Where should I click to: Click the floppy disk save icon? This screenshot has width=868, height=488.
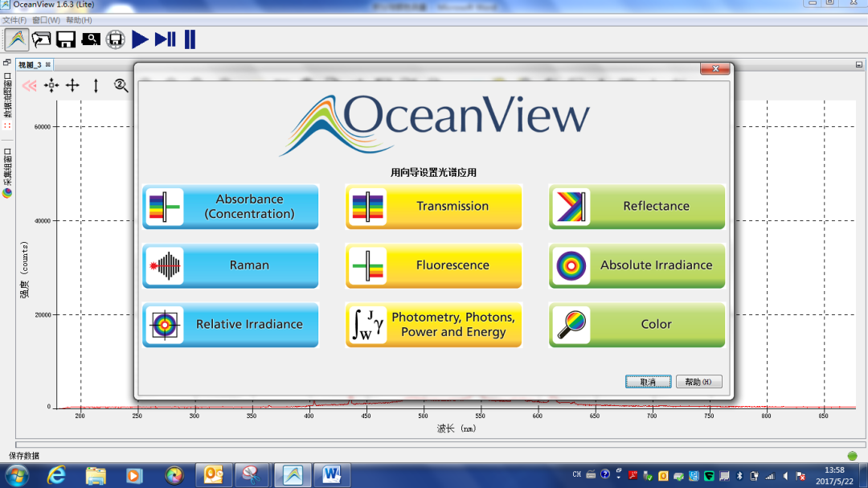coord(65,39)
